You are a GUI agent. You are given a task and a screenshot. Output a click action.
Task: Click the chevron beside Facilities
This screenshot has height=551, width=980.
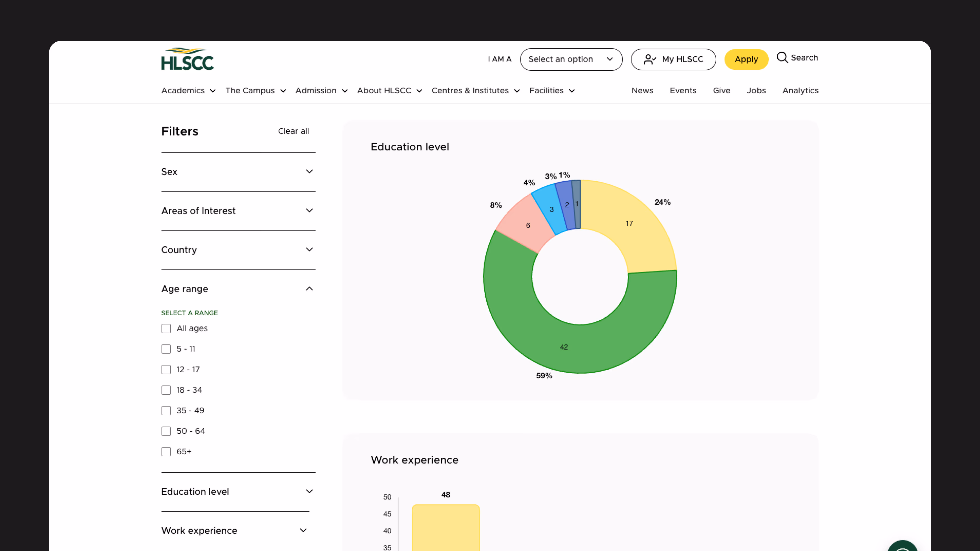572,91
